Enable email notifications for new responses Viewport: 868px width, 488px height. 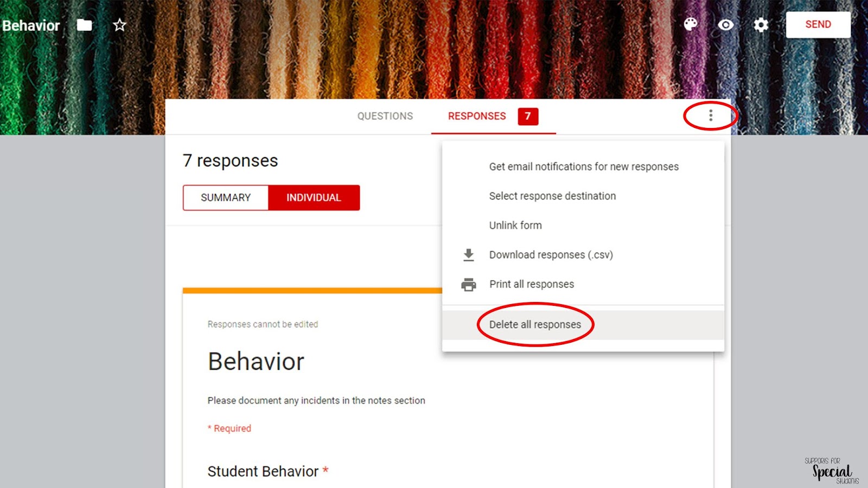click(x=583, y=166)
